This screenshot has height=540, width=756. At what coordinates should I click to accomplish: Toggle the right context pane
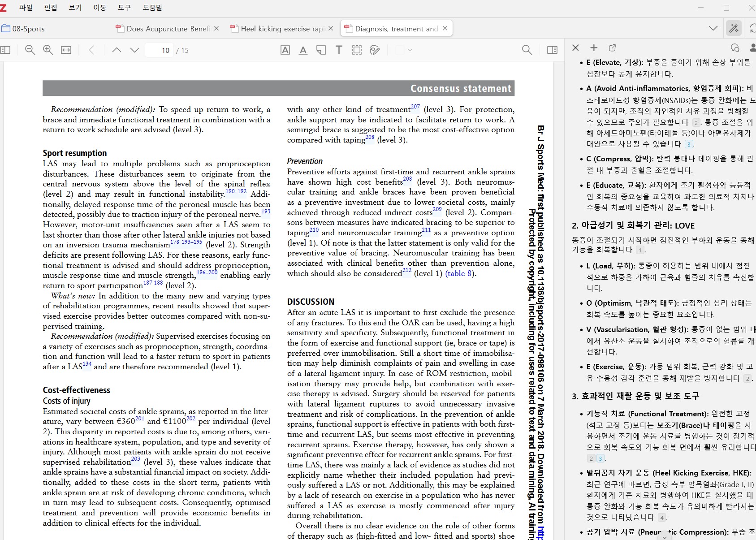pos(553,50)
